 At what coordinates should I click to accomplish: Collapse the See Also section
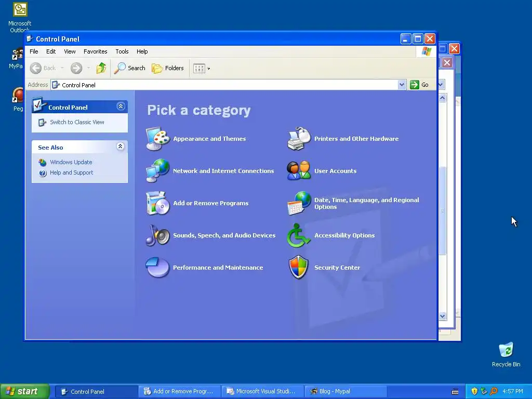point(120,146)
